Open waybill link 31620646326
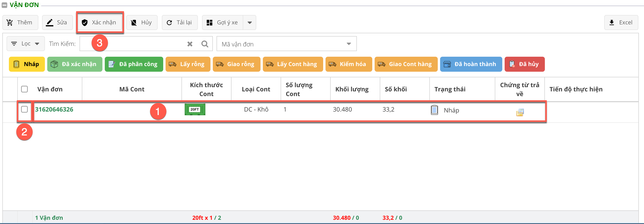The width and height of the screenshot is (644, 224). coord(54,109)
